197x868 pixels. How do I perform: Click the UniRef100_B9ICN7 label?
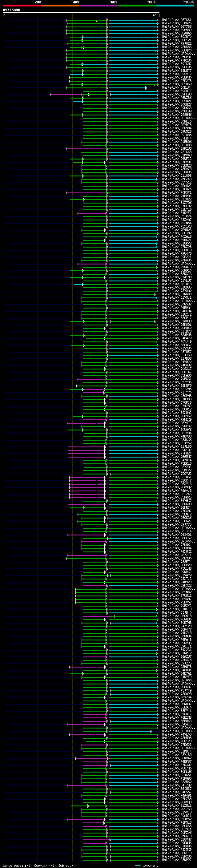pyautogui.click(x=176, y=64)
